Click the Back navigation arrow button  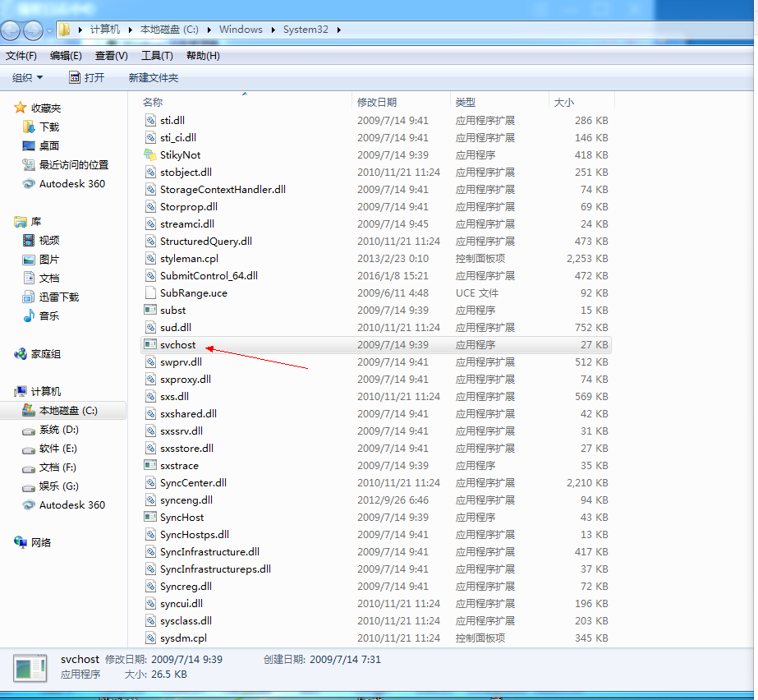click(x=10, y=30)
